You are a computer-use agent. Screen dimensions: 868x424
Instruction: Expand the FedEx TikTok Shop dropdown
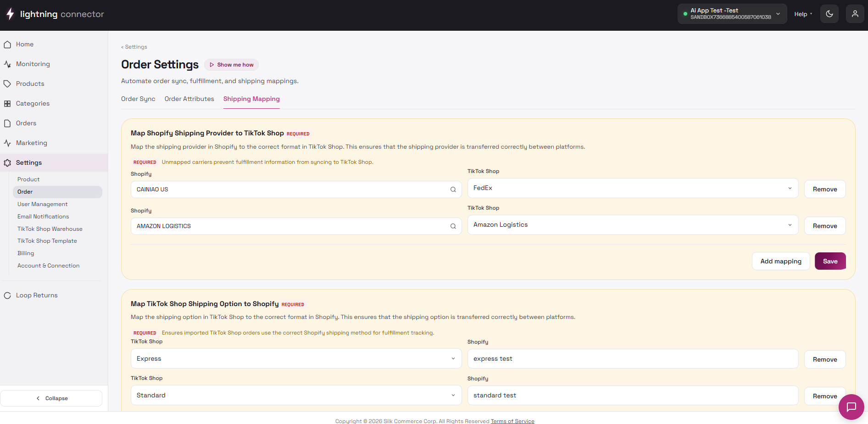point(633,188)
